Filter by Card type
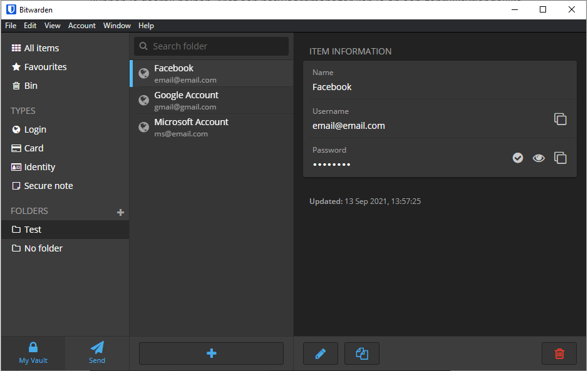 click(28, 148)
